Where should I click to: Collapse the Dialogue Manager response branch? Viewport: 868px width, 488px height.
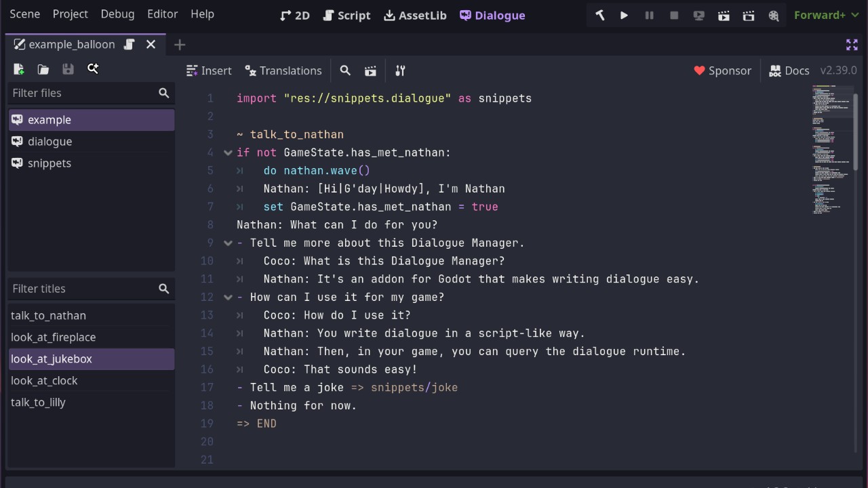point(228,243)
